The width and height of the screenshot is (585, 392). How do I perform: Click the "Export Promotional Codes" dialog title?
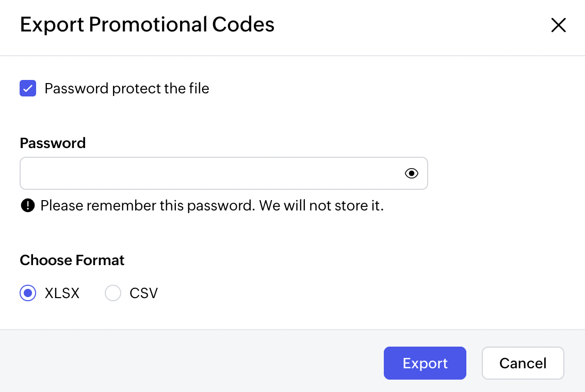(147, 25)
